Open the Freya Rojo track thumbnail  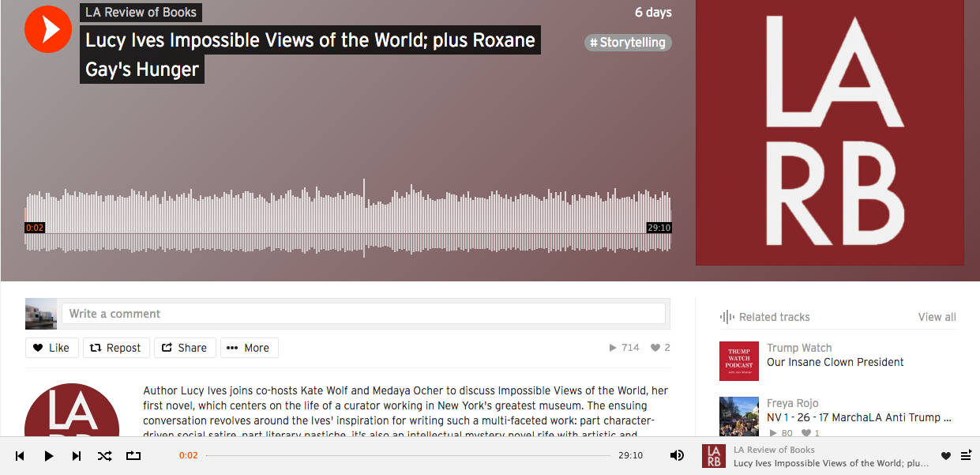pos(739,417)
